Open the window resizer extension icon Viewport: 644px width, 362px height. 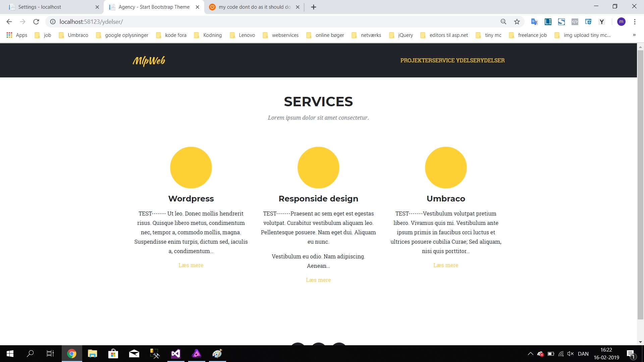tap(588, 22)
